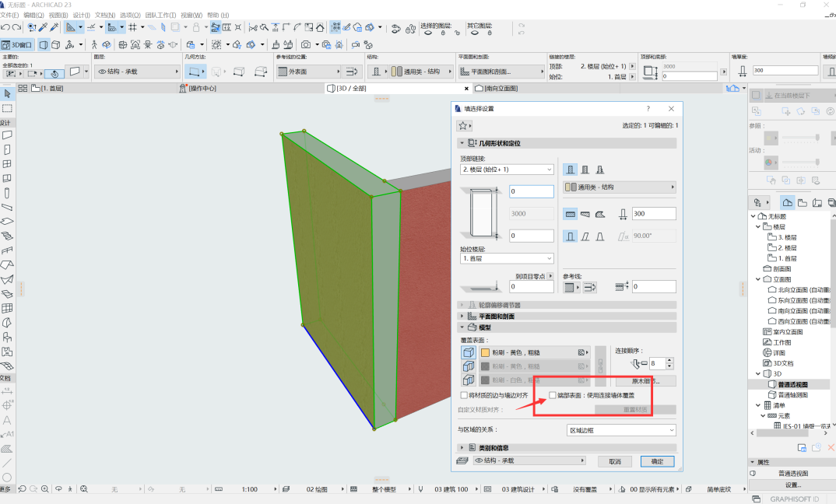Open 结构 - 承载 layer dropdown in dialog
Image resolution: width=836 pixels, height=504 pixels.
pos(529,460)
